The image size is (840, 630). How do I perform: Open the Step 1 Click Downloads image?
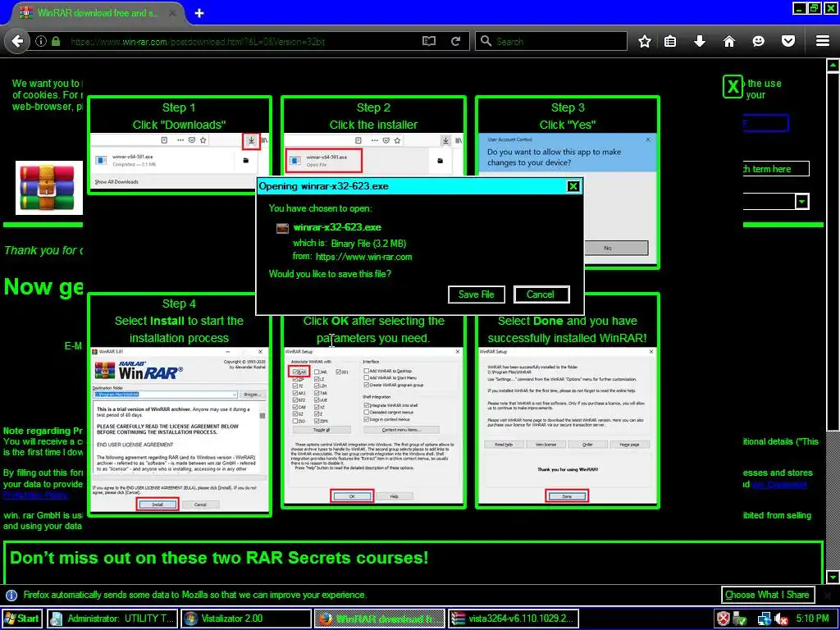180,145
